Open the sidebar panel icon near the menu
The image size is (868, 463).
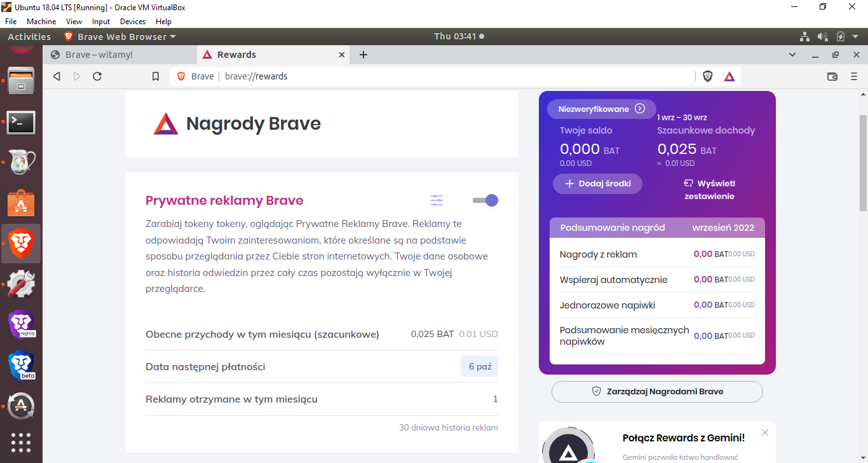832,76
